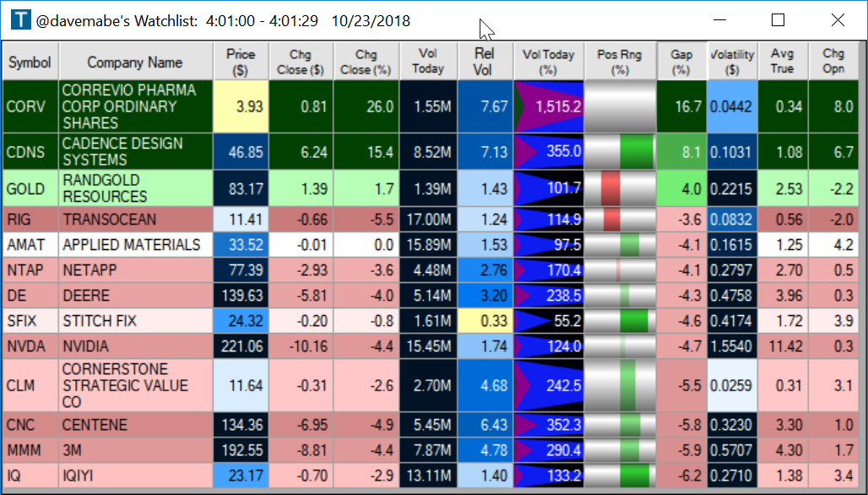Maximize the watchlist window
868x495 pixels.
point(778,20)
